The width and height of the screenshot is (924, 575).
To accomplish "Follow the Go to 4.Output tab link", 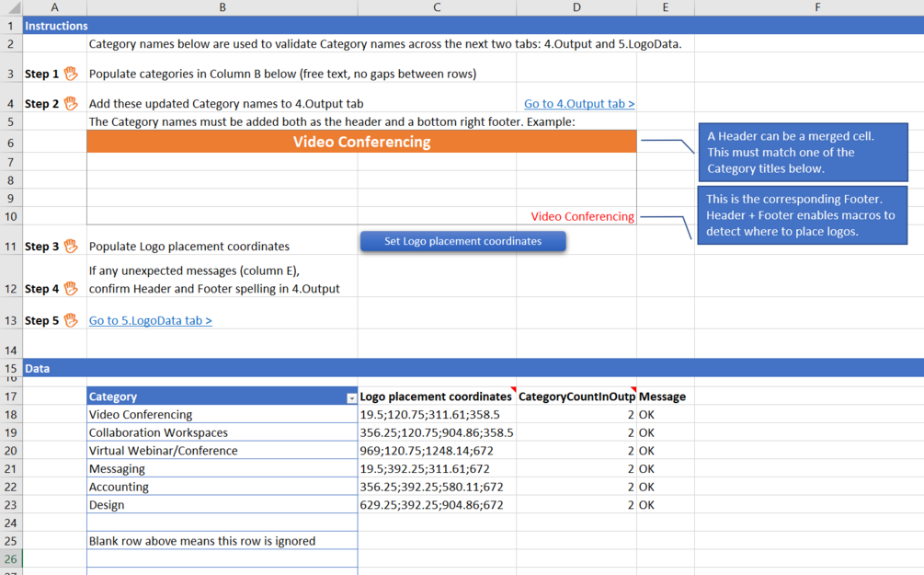I will click(x=579, y=104).
